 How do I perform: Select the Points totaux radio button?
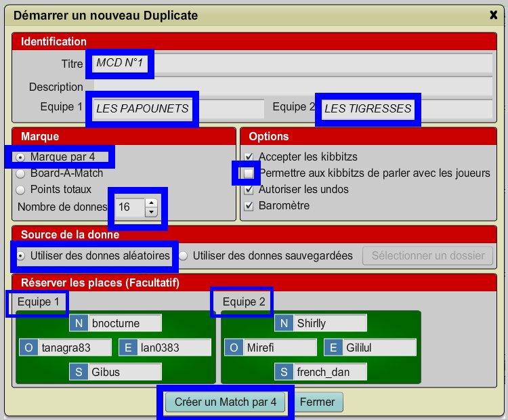point(22,189)
